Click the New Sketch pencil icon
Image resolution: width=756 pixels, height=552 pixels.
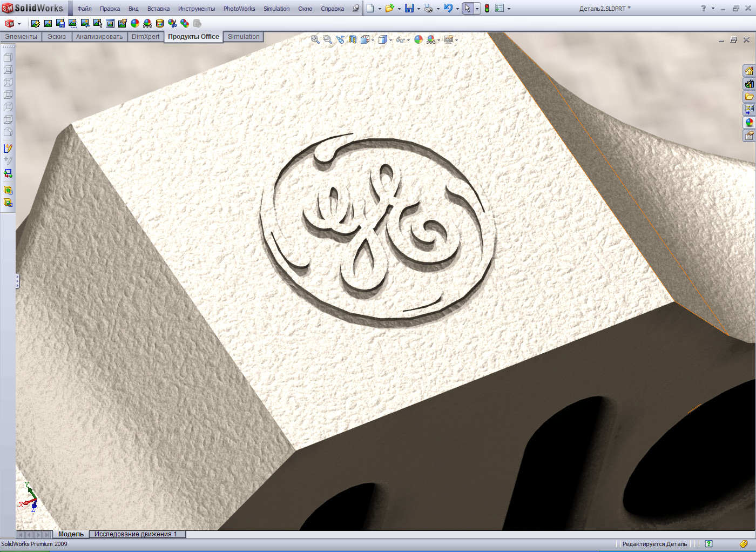[x=8, y=149]
